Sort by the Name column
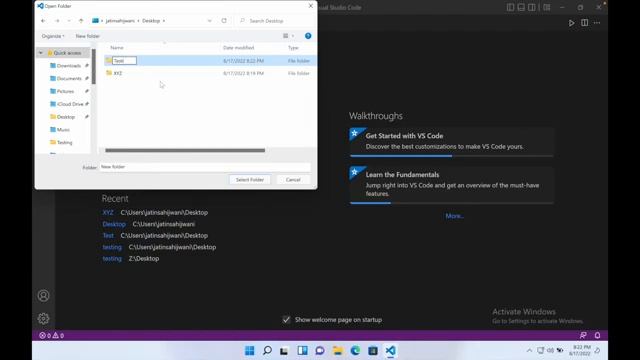The image size is (640, 360). point(117,48)
